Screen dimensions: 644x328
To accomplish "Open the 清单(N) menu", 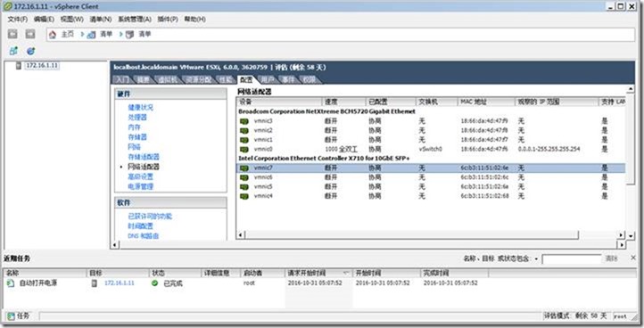I will pyautogui.click(x=101, y=20).
